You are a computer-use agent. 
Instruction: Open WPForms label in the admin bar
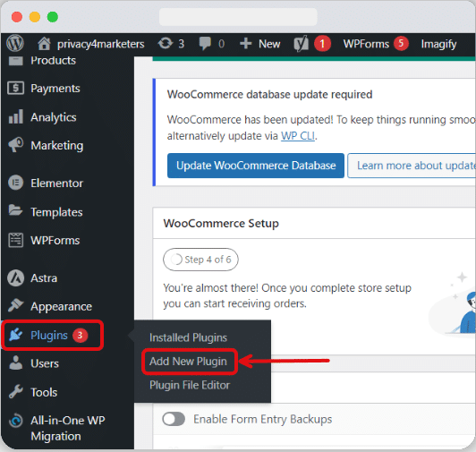click(x=366, y=44)
